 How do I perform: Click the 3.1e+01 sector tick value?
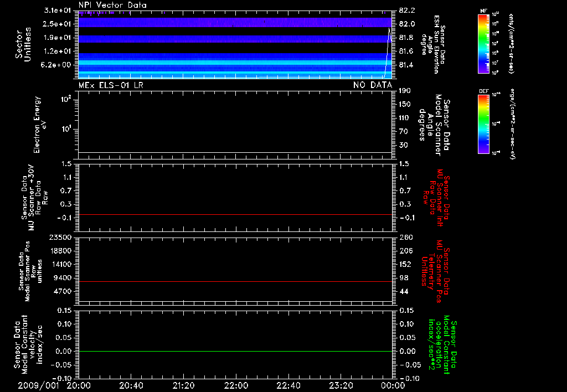(58, 11)
